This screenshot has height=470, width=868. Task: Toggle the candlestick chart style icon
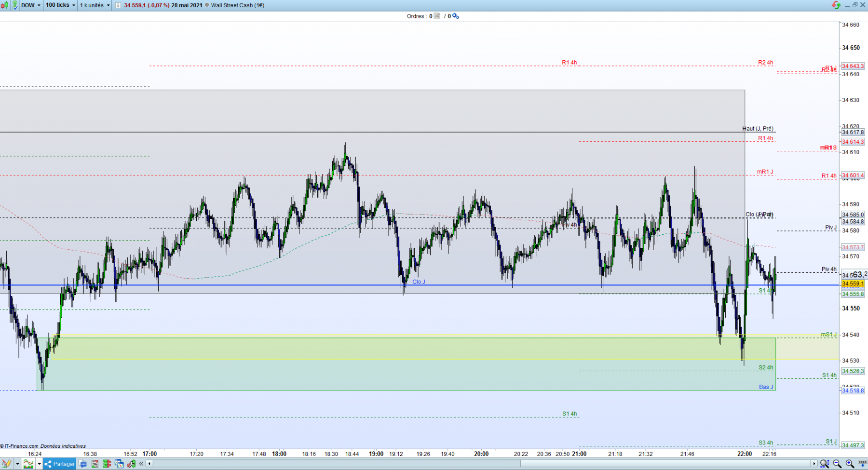coord(5,5)
